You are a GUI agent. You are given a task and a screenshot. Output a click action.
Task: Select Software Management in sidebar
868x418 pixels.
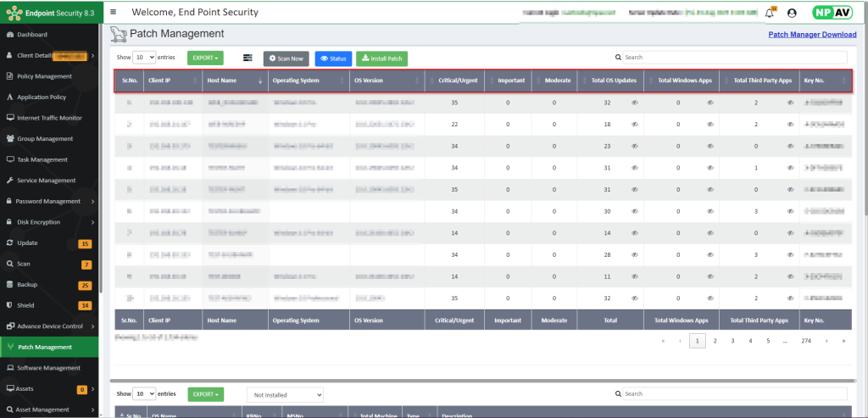[x=48, y=368]
